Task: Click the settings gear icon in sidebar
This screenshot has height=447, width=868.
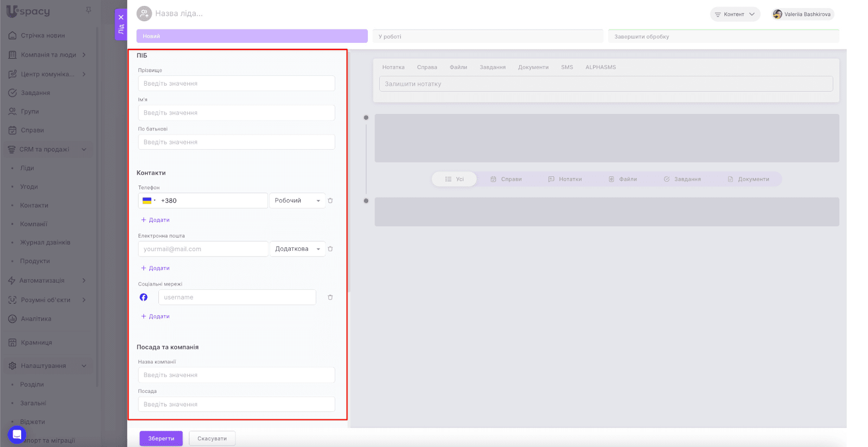Action: coord(12,366)
